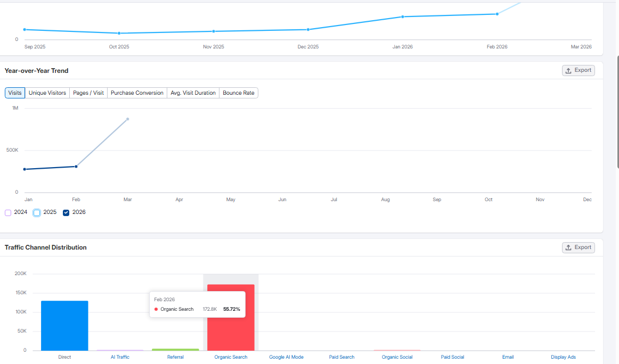Select the Bounce Rate tab

(238, 93)
